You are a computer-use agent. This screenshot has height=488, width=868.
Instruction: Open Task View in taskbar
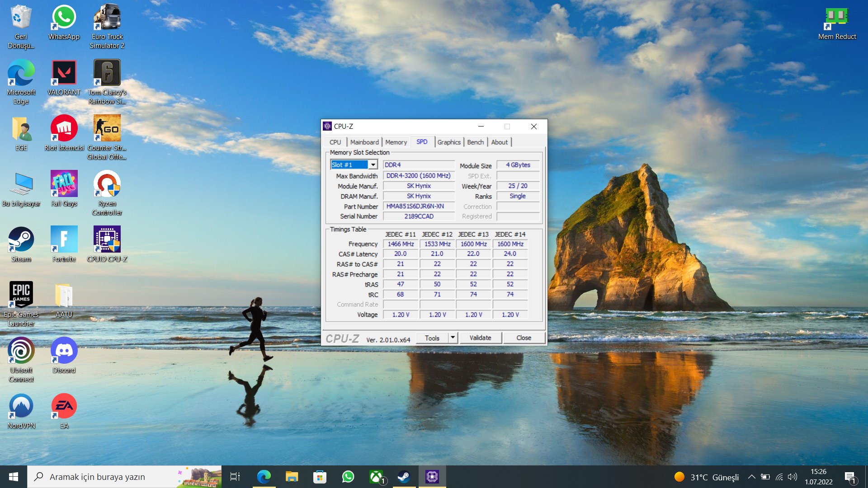(235, 477)
